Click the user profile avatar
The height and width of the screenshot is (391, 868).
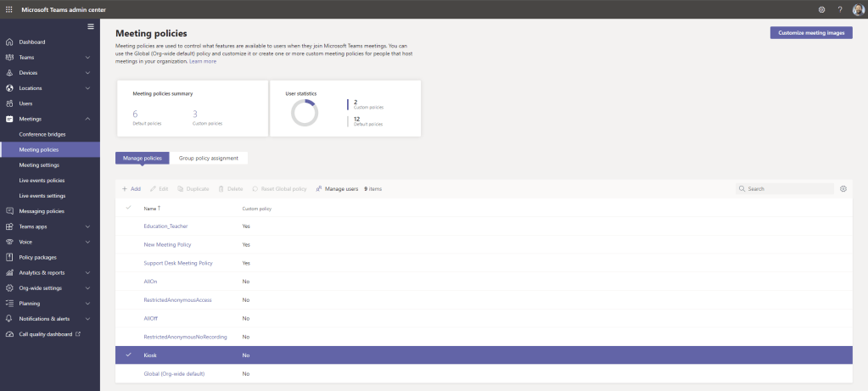click(x=857, y=9)
